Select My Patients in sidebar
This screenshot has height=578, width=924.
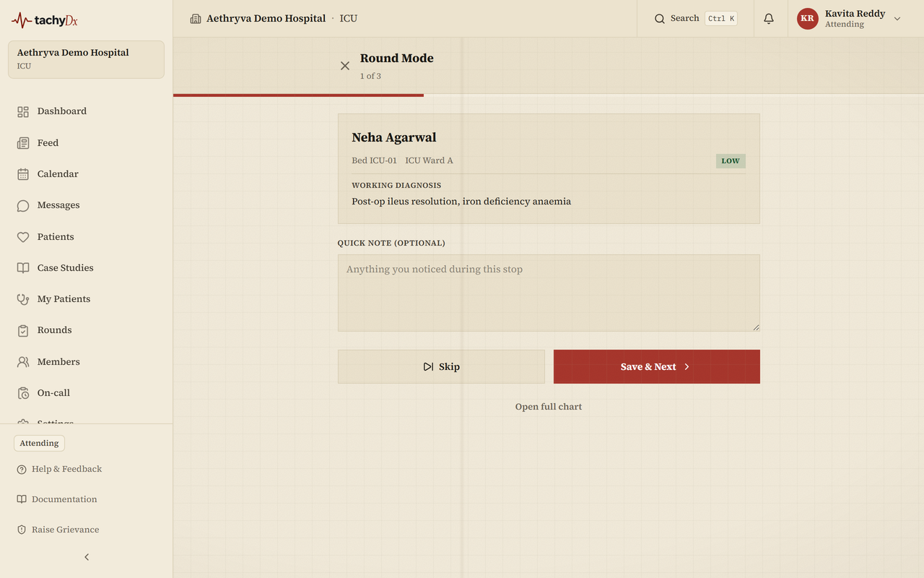[86, 299]
